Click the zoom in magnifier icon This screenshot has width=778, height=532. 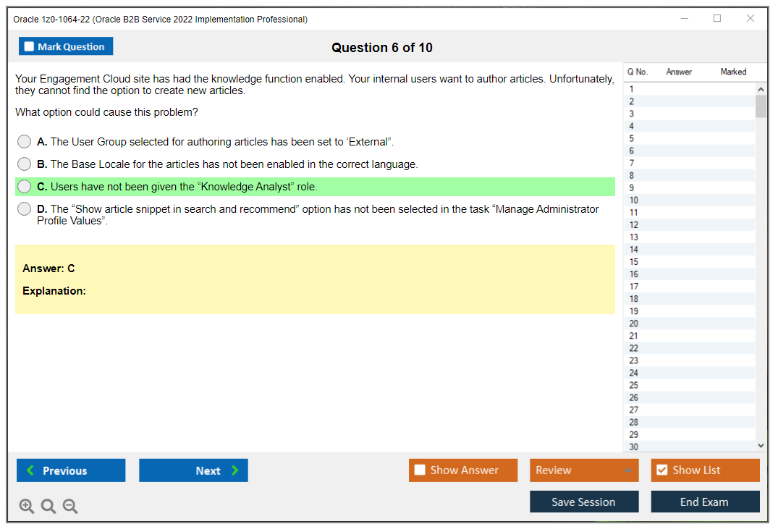[27, 507]
